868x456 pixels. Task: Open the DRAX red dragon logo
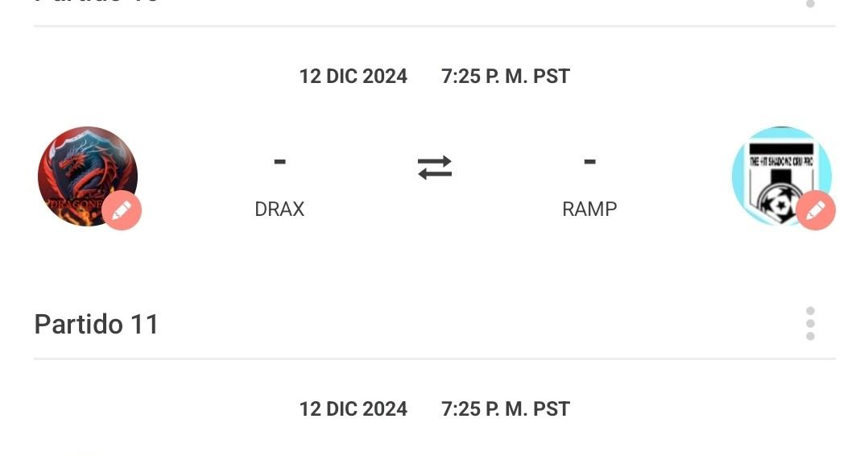[x=81, y=169]
